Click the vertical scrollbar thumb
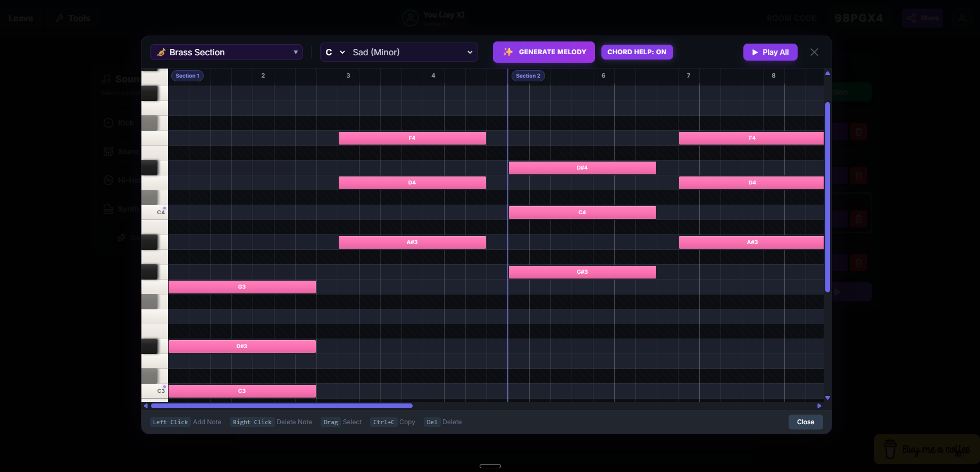Viewport: 980px width, 472px height. pos(827,197)
